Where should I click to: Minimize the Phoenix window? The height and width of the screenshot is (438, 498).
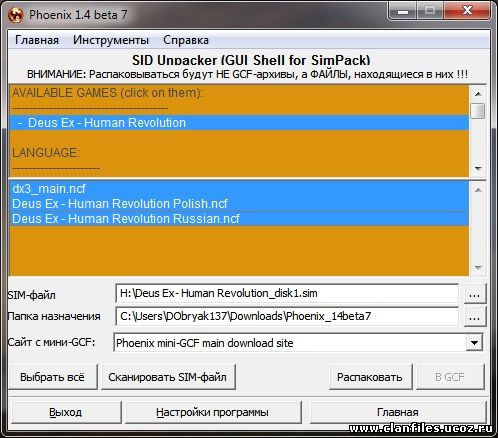(x=403, y=11)
